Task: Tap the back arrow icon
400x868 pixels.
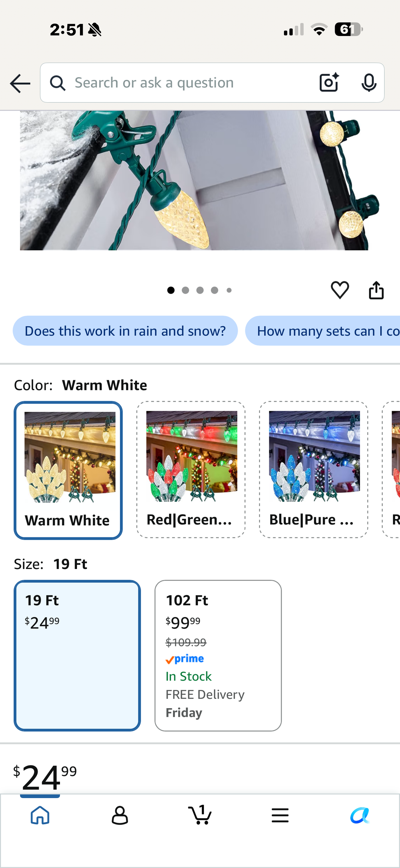Action: tap(20, 83)
